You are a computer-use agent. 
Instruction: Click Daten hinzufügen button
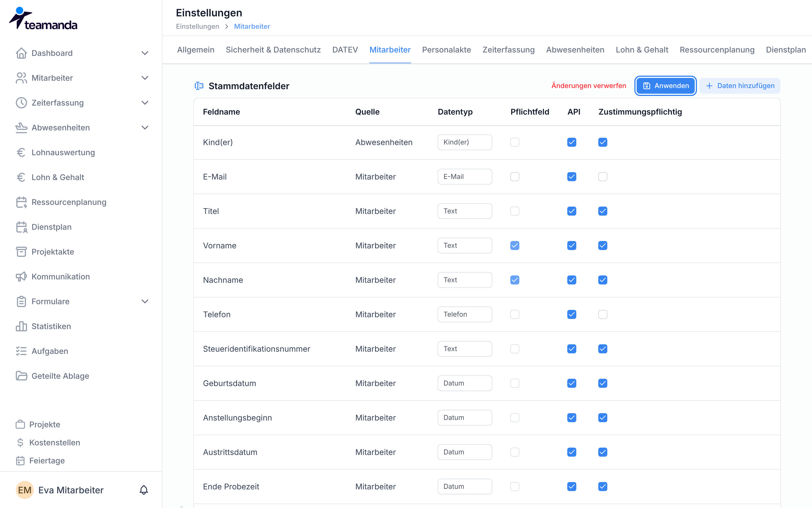click(x=740, y=86)
